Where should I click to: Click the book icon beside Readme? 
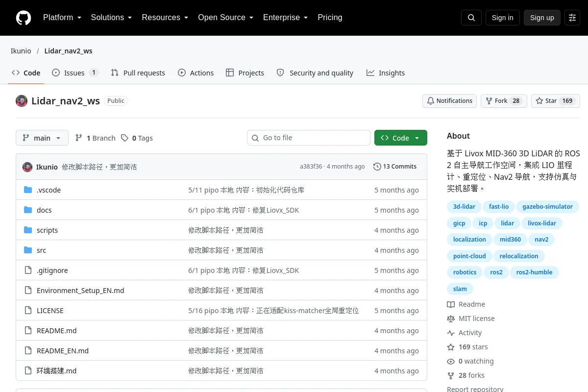451,304
